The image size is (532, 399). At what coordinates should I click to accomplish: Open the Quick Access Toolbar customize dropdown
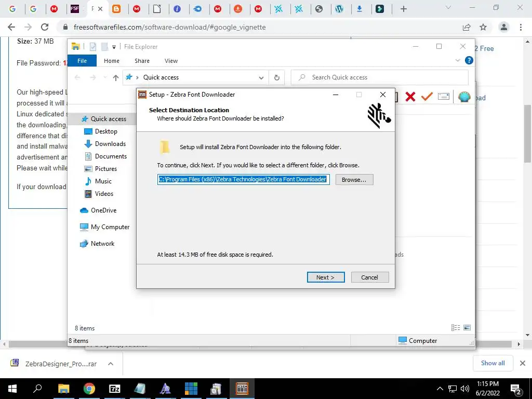(114, 47)
